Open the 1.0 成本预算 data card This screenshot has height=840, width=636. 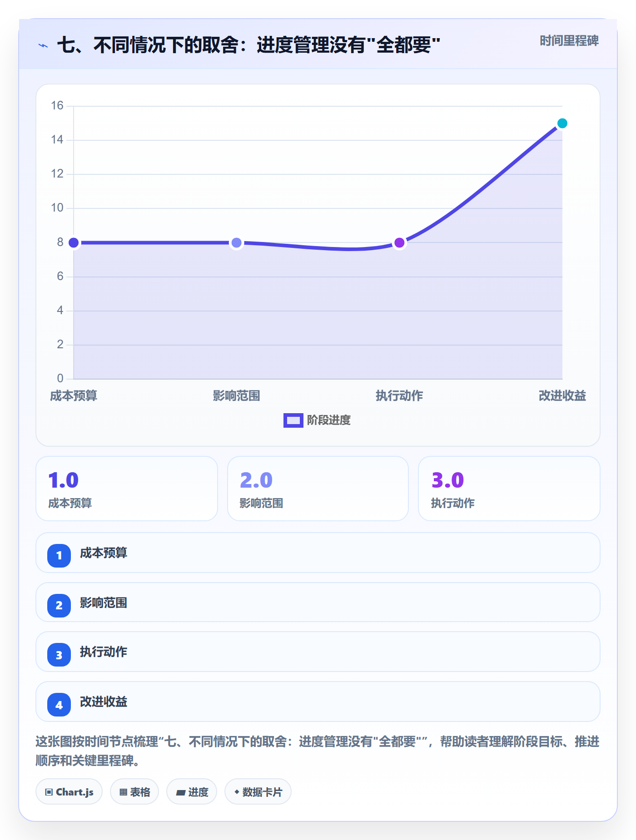tap(127, 489)
